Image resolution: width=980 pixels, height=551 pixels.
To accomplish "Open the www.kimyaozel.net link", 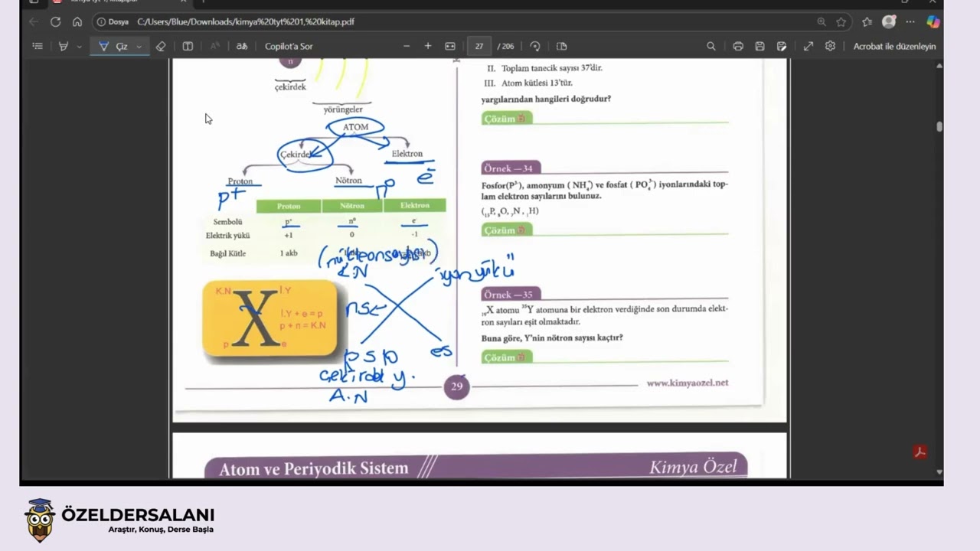I will tap(687, 383).
